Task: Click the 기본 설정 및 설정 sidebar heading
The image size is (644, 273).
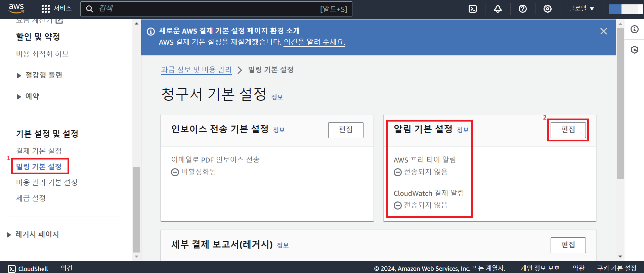Action: 47,134
